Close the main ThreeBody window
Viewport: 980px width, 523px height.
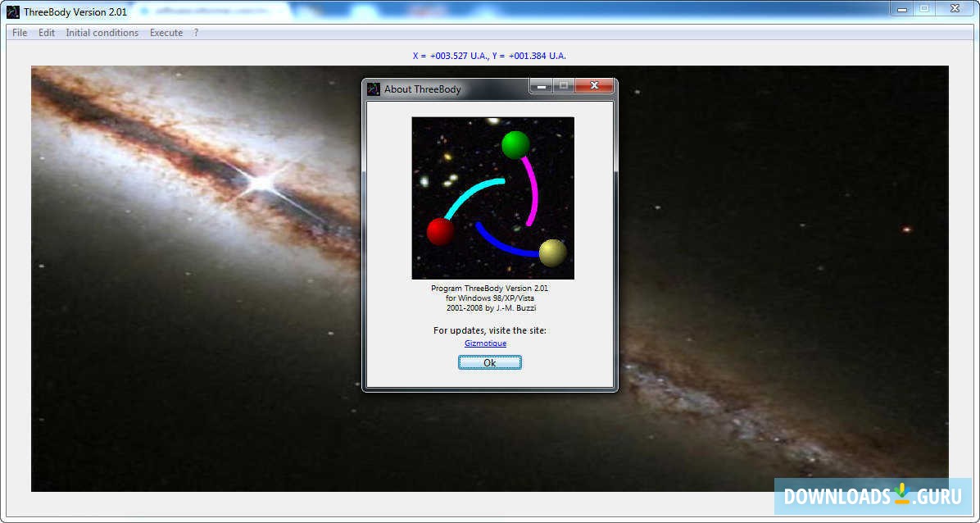955,8
